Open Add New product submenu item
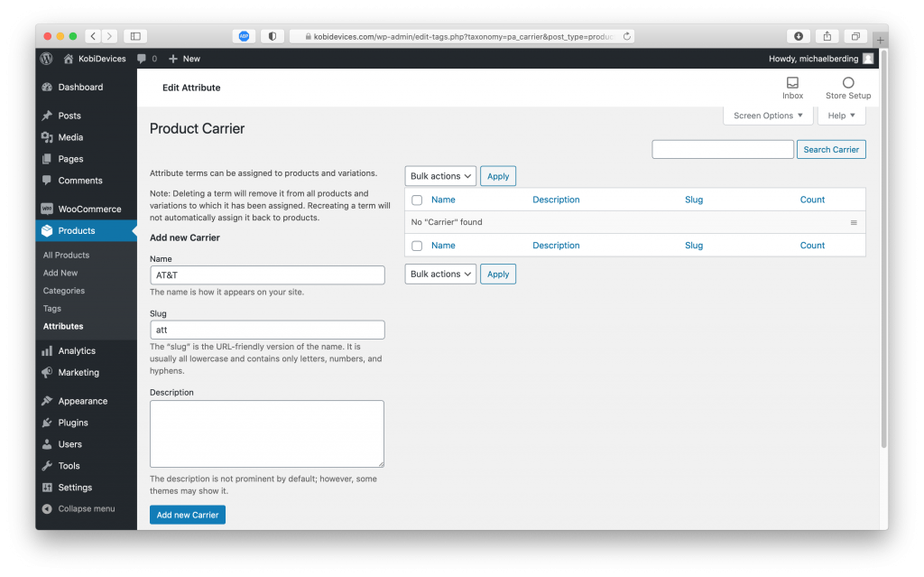The image size is (924, 577). coord(60,273)
